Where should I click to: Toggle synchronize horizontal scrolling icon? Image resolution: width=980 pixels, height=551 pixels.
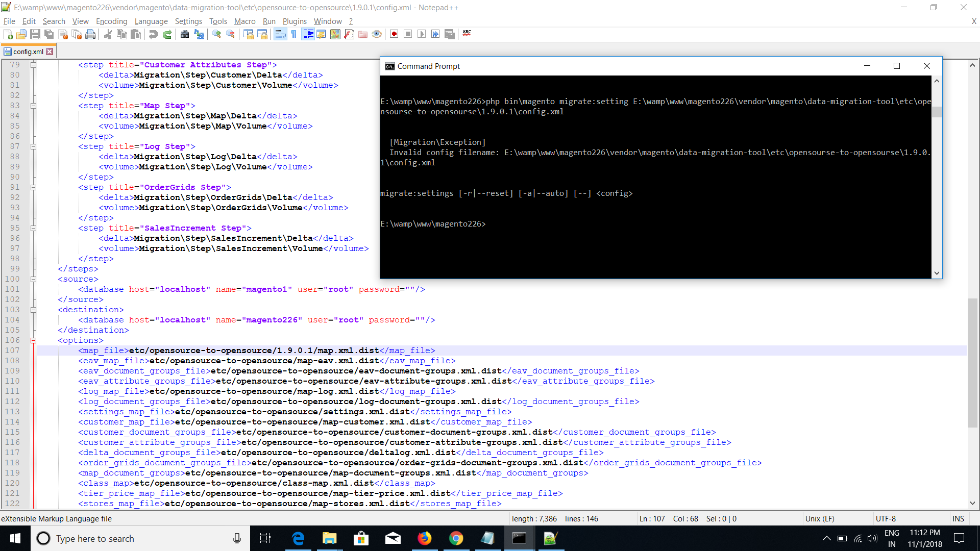262,34
